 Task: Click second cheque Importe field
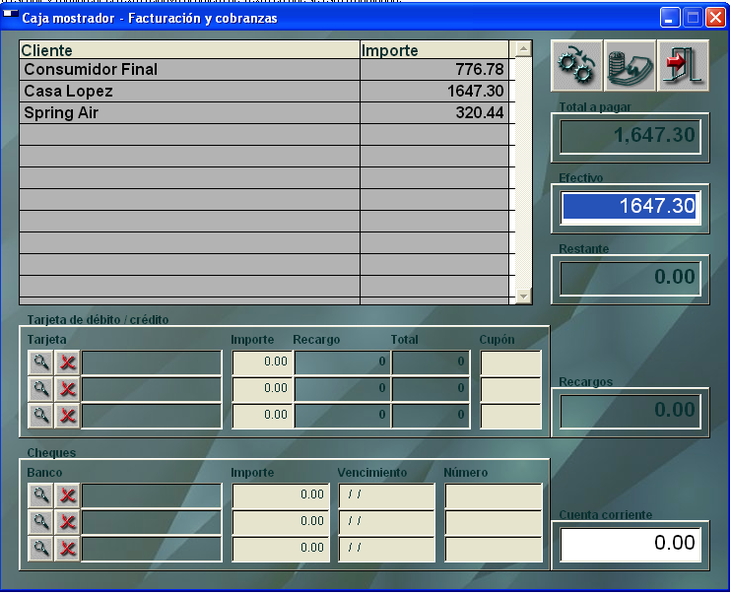click(x=281, y=522)
